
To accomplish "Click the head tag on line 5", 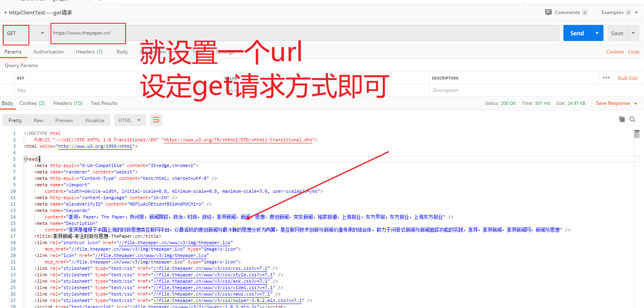I will (x=32, y=159).
